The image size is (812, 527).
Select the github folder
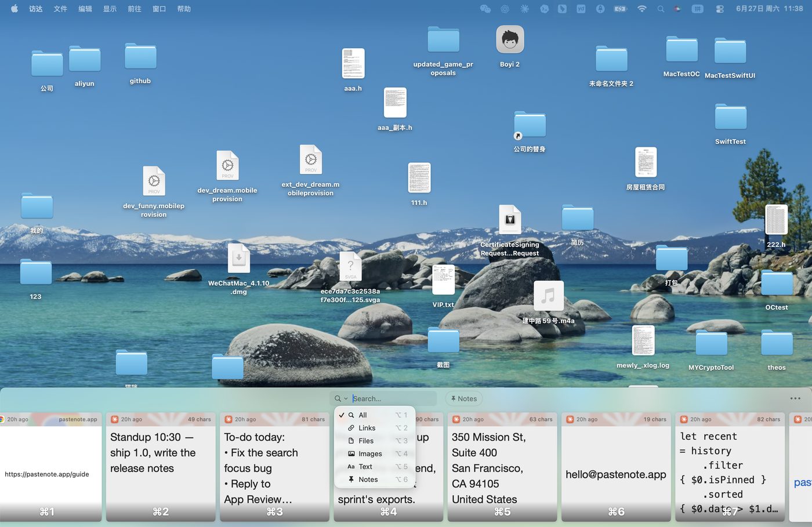point(140,56)
